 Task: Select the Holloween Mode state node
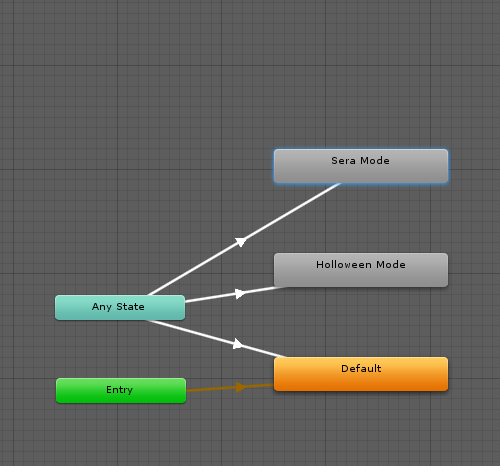[361, 270]
